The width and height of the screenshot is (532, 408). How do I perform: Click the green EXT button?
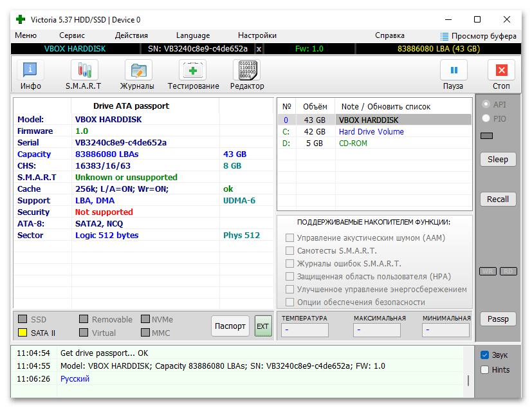[263, 326]
